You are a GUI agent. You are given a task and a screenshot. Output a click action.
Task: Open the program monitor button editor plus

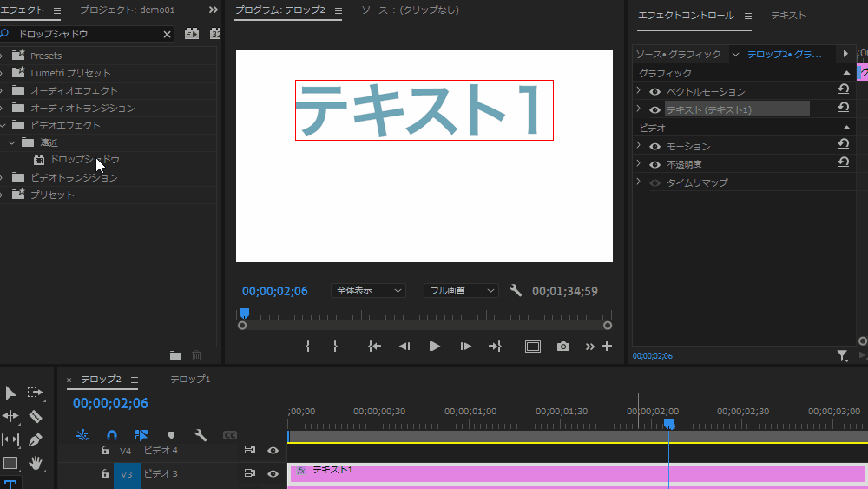coord(608,346)
